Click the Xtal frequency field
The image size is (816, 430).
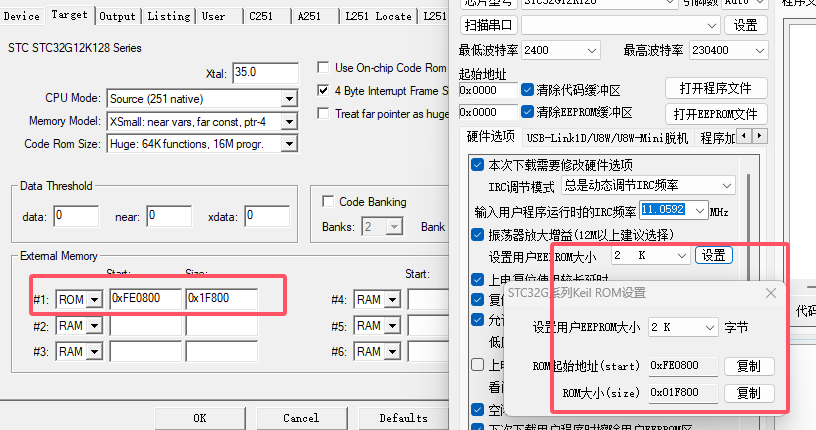[265, 73]
